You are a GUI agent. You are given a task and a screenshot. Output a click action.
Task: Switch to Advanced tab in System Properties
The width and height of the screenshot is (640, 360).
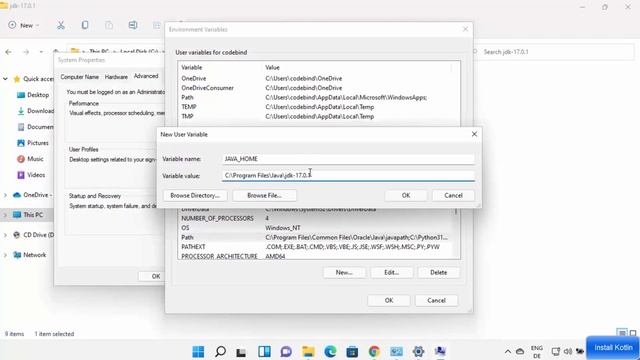pos(146,76)
